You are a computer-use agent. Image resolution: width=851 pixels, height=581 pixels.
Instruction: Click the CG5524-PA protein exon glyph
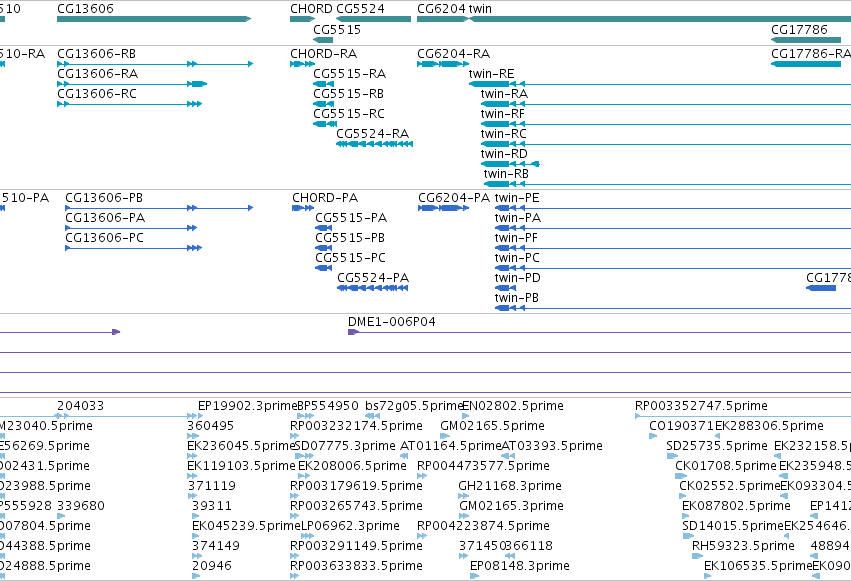(372, 288)
